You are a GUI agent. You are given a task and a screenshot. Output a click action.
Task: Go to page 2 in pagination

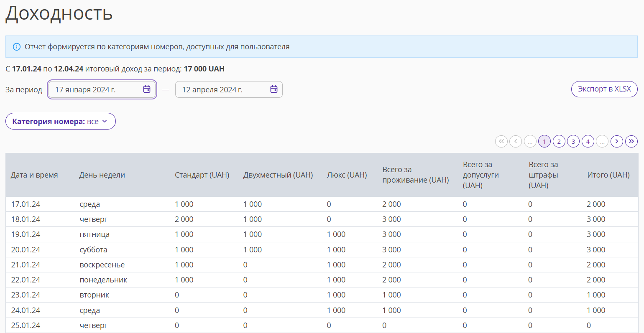pos(559,141)
